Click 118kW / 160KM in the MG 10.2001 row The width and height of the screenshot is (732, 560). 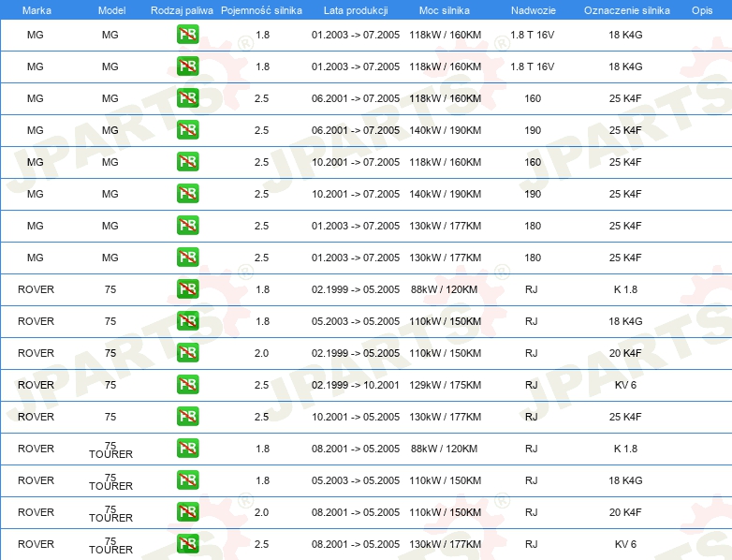pos(445,162)
